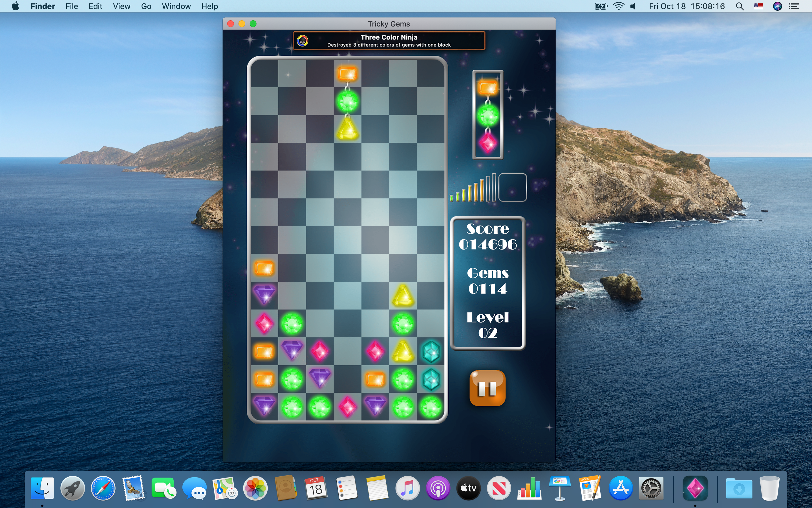Viewport: 812px width, 508px height.
Task: Pause the game with the orange pause button
Action: tap(487, 388)
